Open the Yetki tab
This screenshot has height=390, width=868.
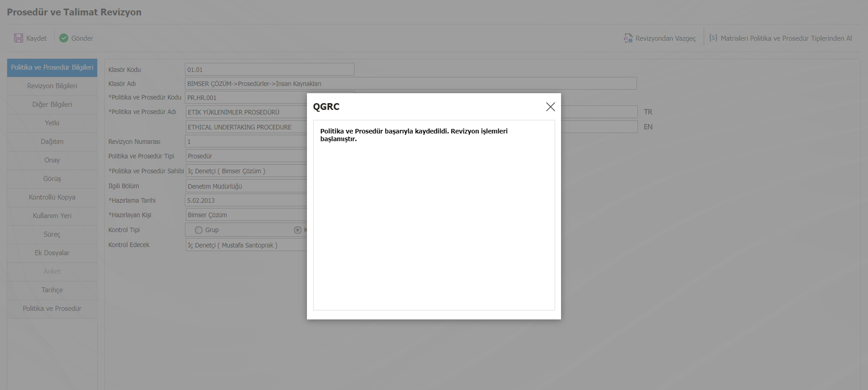point(52,123)
